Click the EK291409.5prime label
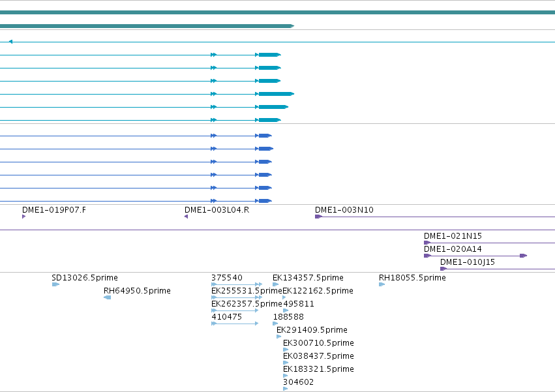Viewport: 555px width, 392px height. [x=312, y=330]
